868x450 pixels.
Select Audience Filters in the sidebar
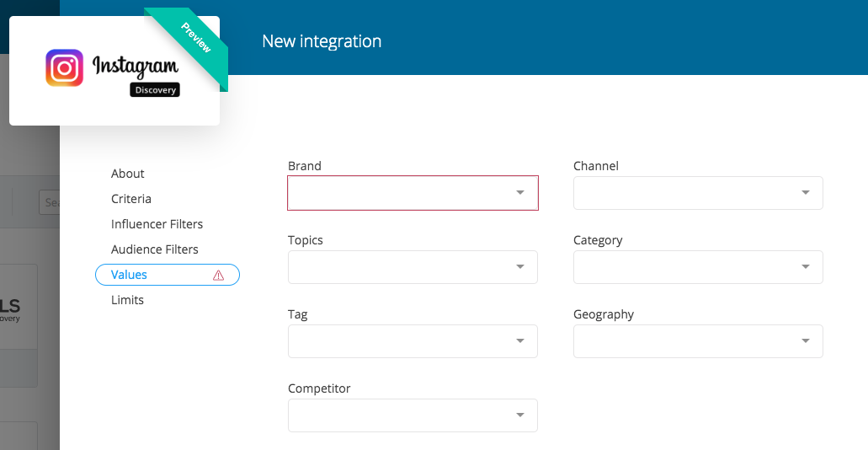[155, 249]
